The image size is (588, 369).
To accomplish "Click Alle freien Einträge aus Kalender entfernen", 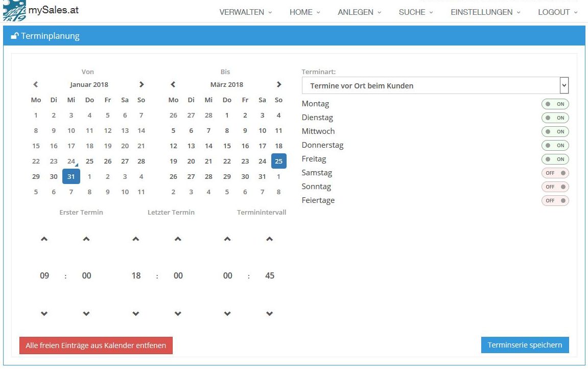I will pyautogui.click(x=96, y=345).
